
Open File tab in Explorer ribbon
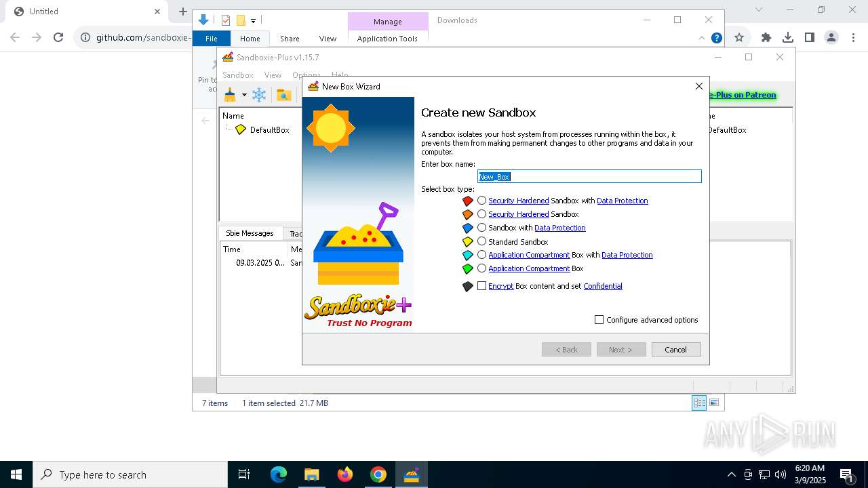212,39
